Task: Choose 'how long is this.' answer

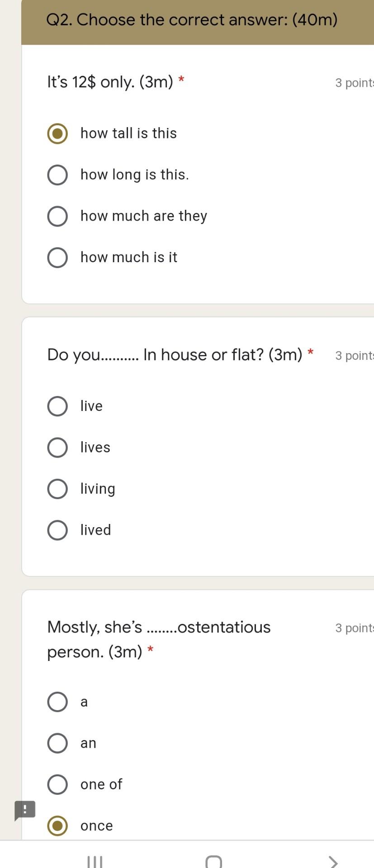Action: point(57,175)
